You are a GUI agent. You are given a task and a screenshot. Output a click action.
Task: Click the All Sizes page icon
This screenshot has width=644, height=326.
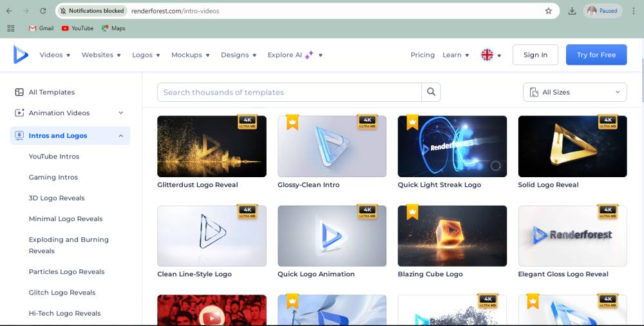[534, 92]
